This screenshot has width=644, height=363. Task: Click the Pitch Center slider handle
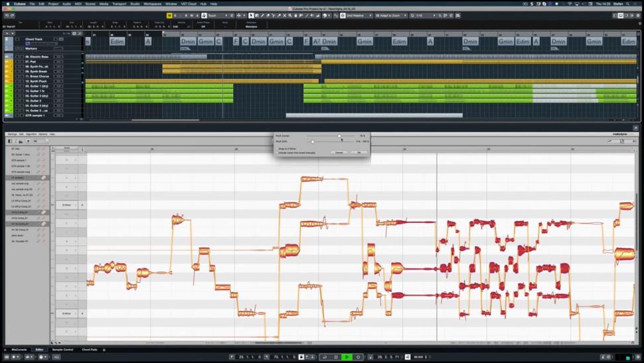[x=339, y=136]
